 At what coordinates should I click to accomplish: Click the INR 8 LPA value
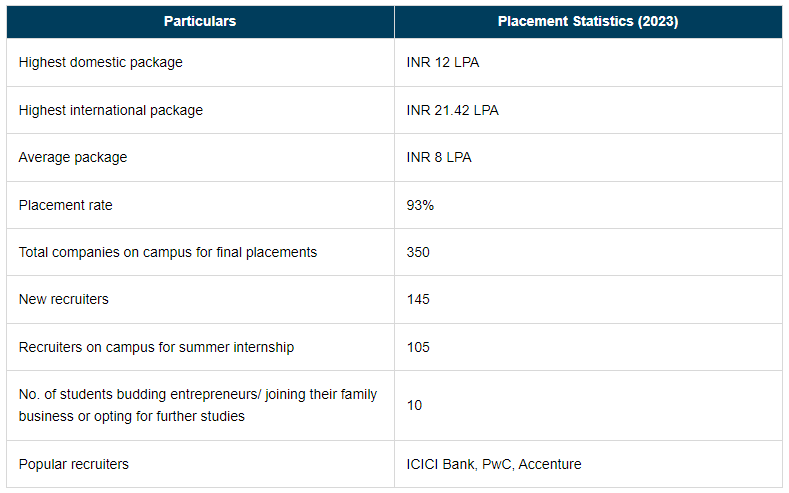[x=439, y=157]
